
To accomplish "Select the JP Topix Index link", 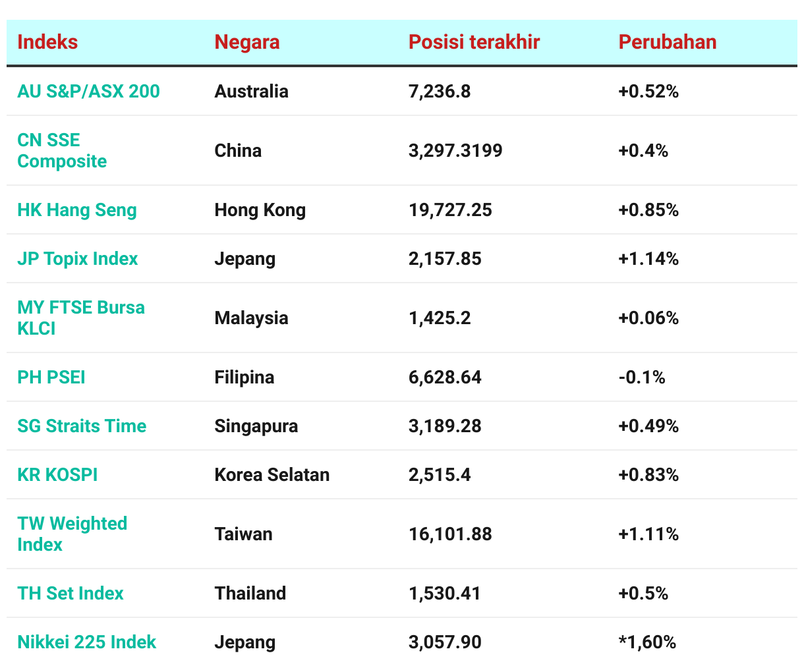I will click(x=78, y=258).
